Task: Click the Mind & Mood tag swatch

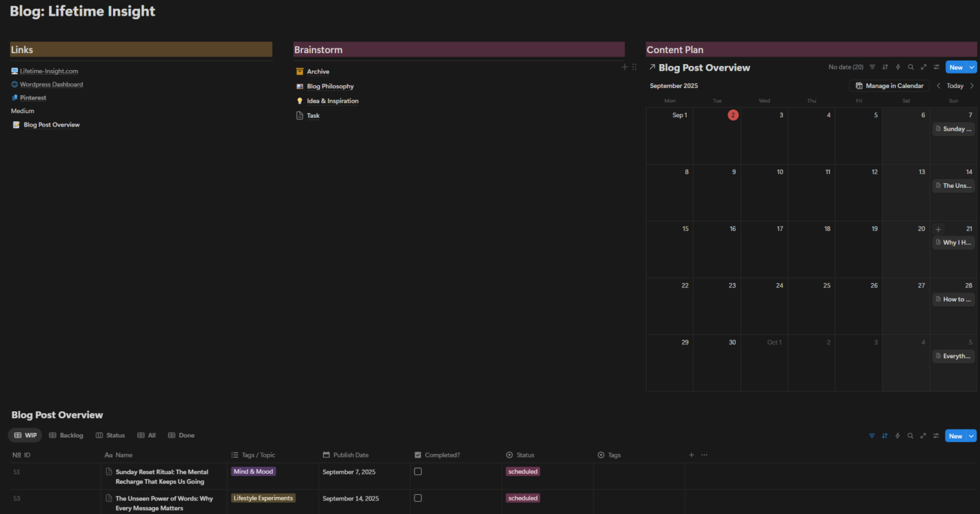Action: 253,470
